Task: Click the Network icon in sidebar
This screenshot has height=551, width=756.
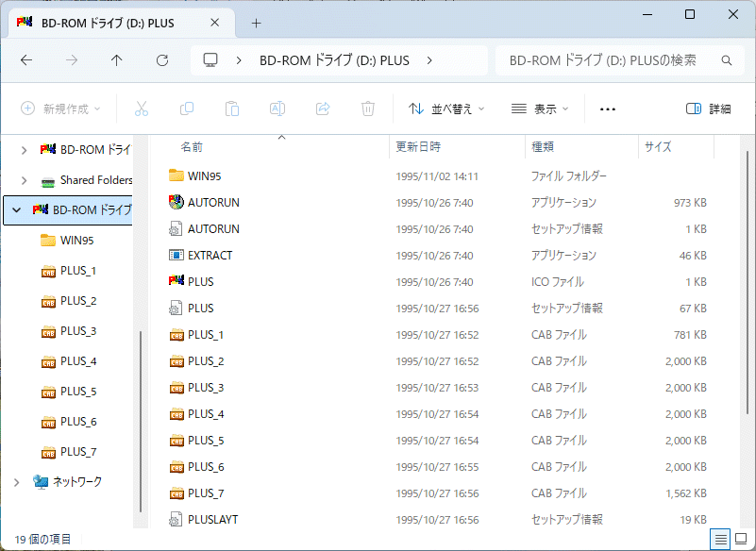Action: 41,481
